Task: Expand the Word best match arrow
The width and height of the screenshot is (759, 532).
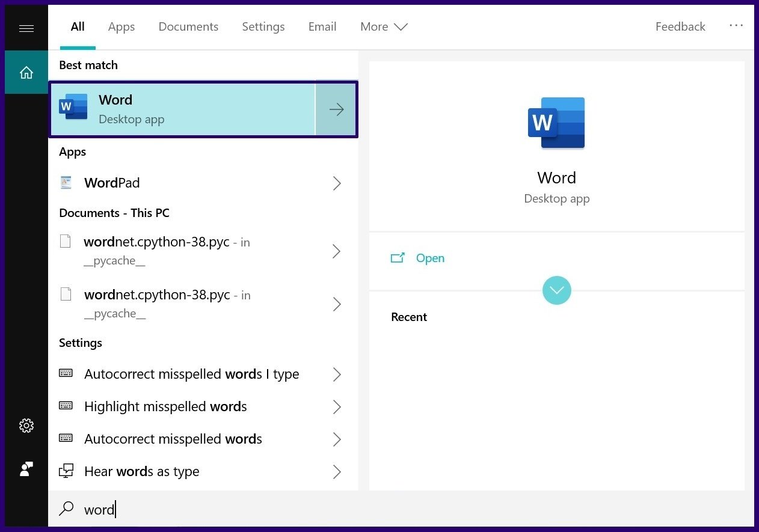Action: [336, 109]
